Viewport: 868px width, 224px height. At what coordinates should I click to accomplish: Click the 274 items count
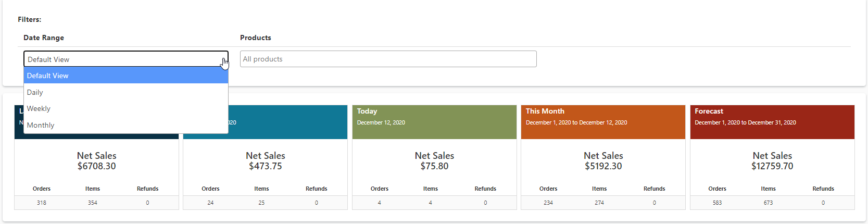tap(599, 203)
